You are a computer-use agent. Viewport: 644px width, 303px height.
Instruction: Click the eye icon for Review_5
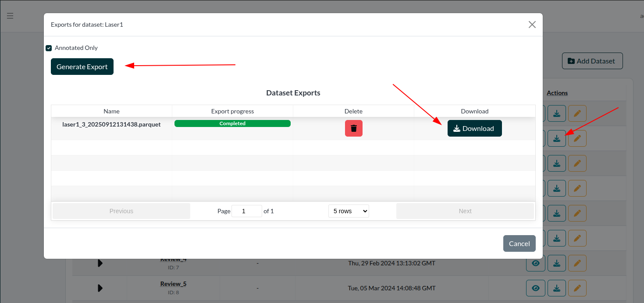(535, 288)
